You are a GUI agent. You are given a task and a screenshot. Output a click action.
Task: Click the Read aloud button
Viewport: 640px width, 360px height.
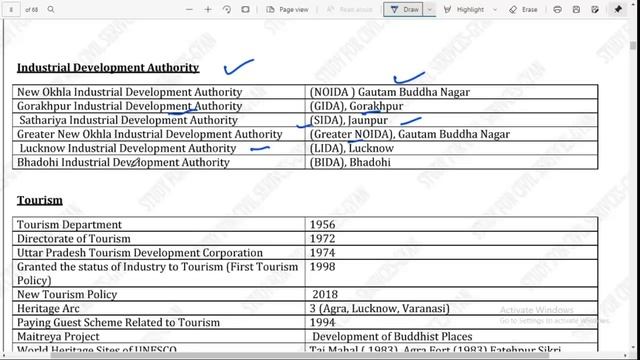click(x=349, y=9)
